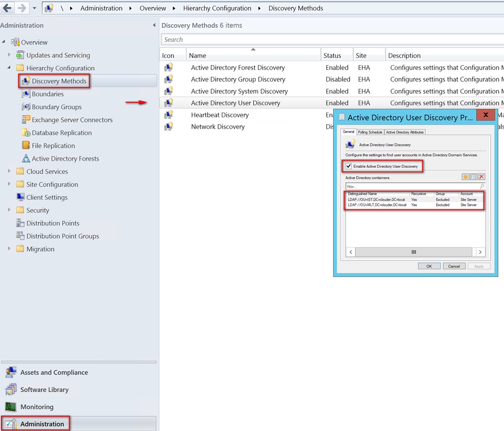This screenshot has width=504, height=431.
Task: Click the scroll left arrow in containers list
Action: click(x=351, y=252)
